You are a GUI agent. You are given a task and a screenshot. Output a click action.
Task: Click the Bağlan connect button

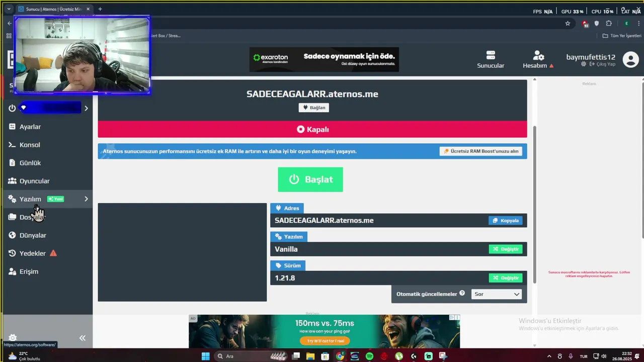point(314,108)
